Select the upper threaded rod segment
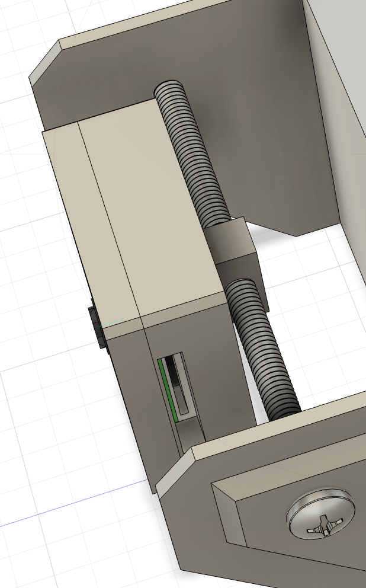The height and width of the screenshot is (588, 366). click(x=193, y=155)
